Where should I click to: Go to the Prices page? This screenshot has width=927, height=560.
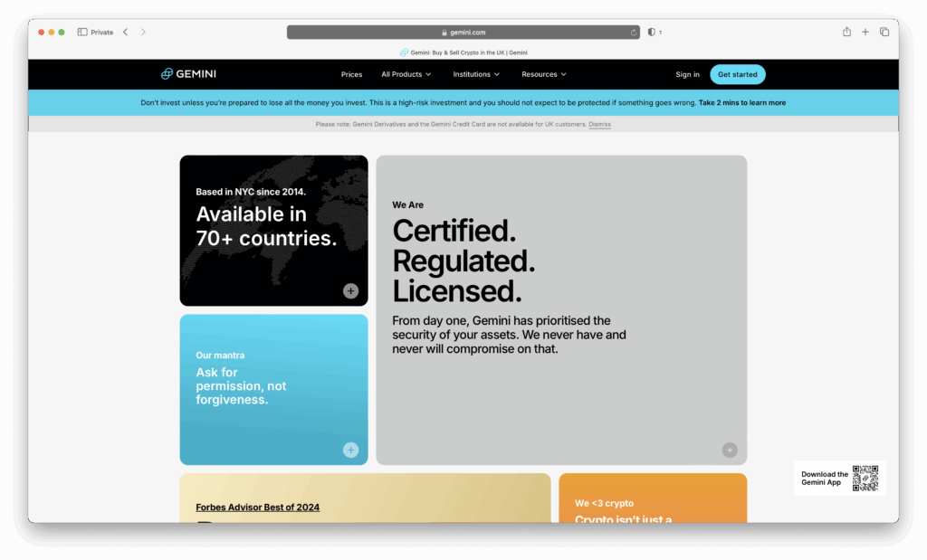tap(352, 74)
